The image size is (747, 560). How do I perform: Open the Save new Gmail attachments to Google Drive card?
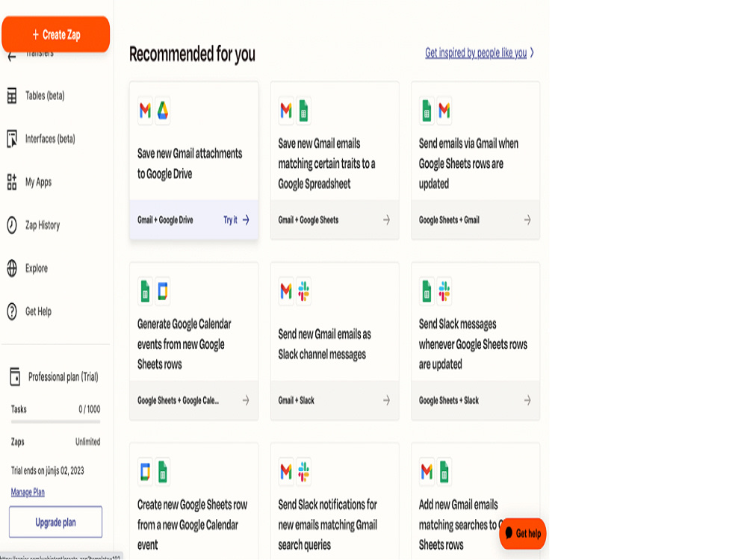tap(194, 161)
